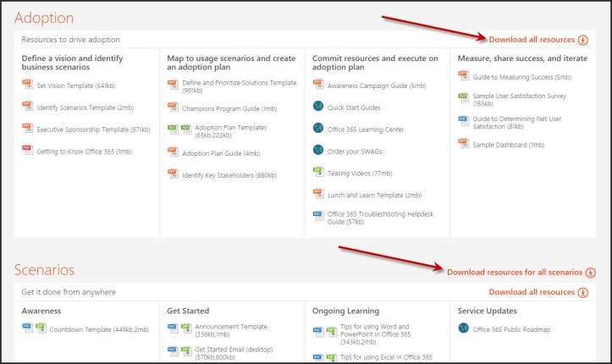612x364 pixels.
Task: Open the Countdown Template link under Awareness
Action: click(x=98, y=328)
